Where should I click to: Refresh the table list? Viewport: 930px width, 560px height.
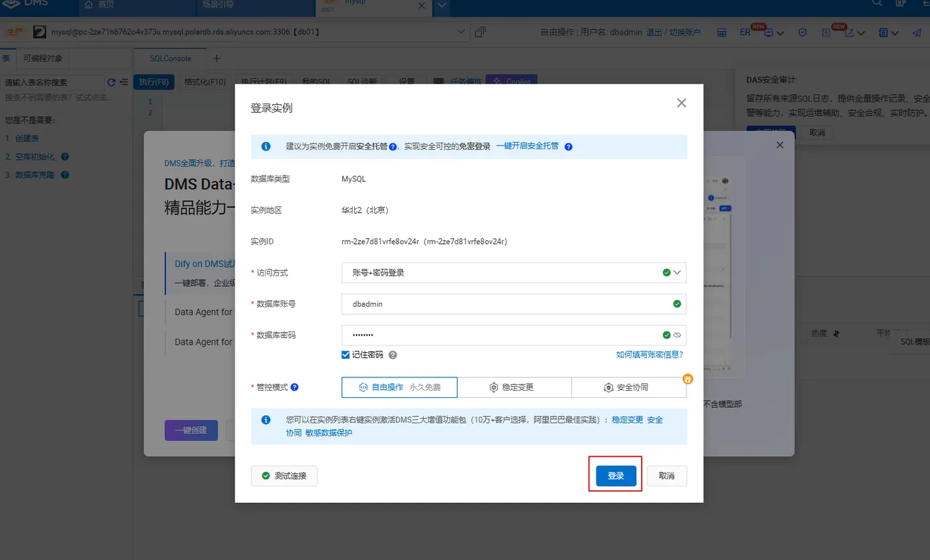click(112, 82)
